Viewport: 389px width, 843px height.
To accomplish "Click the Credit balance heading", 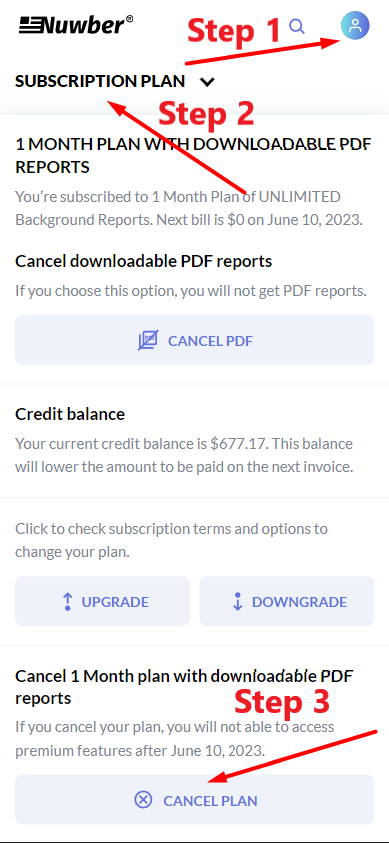I will click(x=70, y=414).
